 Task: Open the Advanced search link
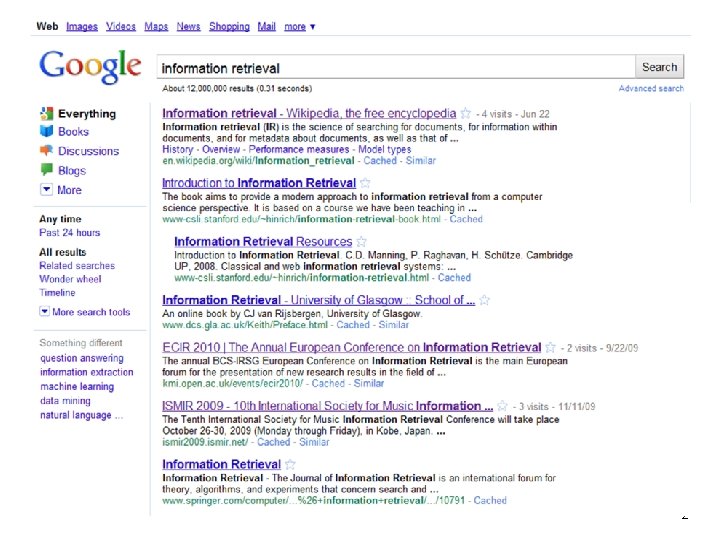point(651,88)
